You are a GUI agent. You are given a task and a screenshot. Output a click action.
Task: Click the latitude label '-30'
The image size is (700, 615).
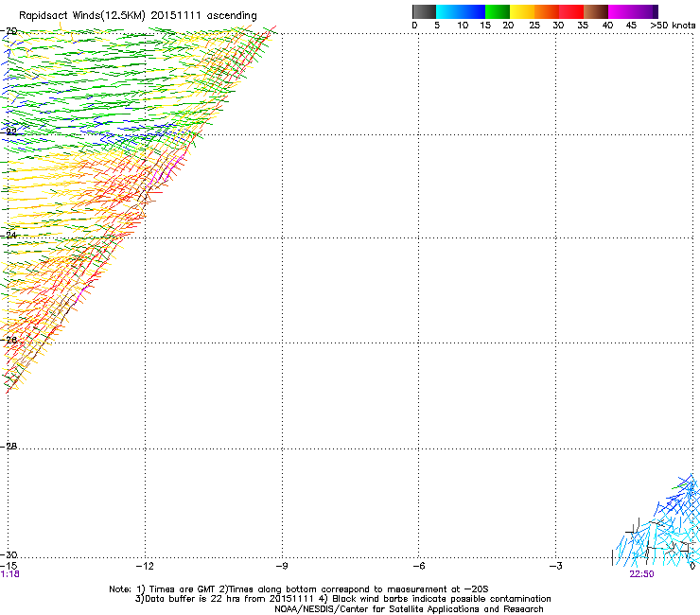(9, 554)
